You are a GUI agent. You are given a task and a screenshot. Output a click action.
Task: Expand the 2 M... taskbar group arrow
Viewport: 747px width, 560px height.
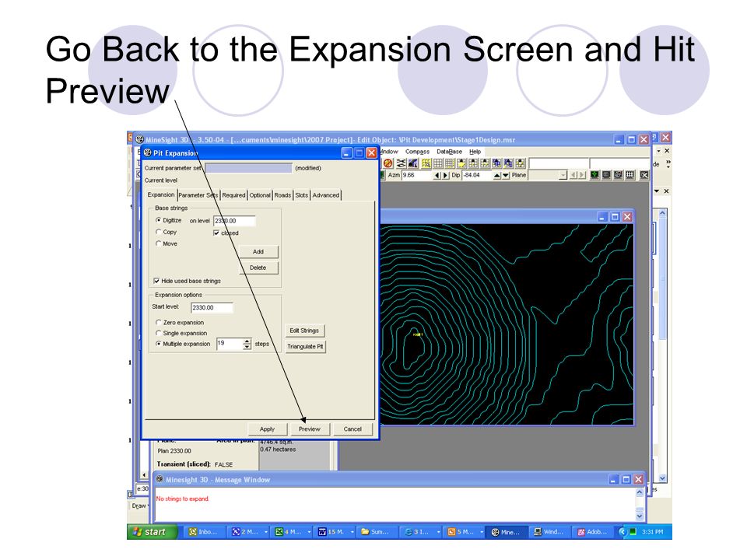pyautogui.click(x=266, y=532)
